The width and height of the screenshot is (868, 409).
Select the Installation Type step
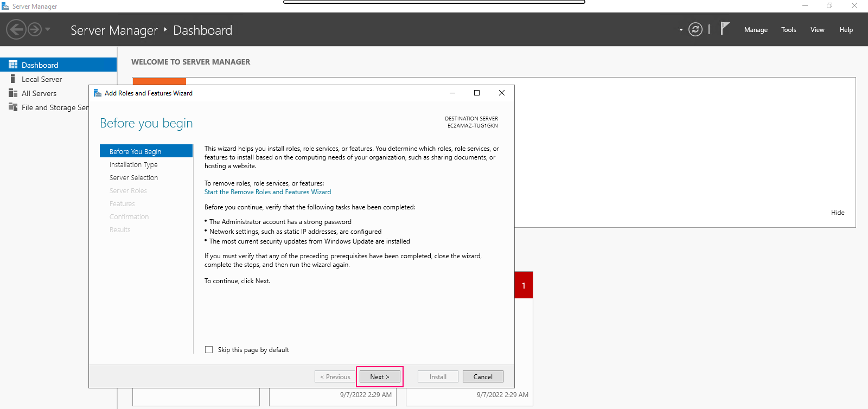(x=133, y=164)
